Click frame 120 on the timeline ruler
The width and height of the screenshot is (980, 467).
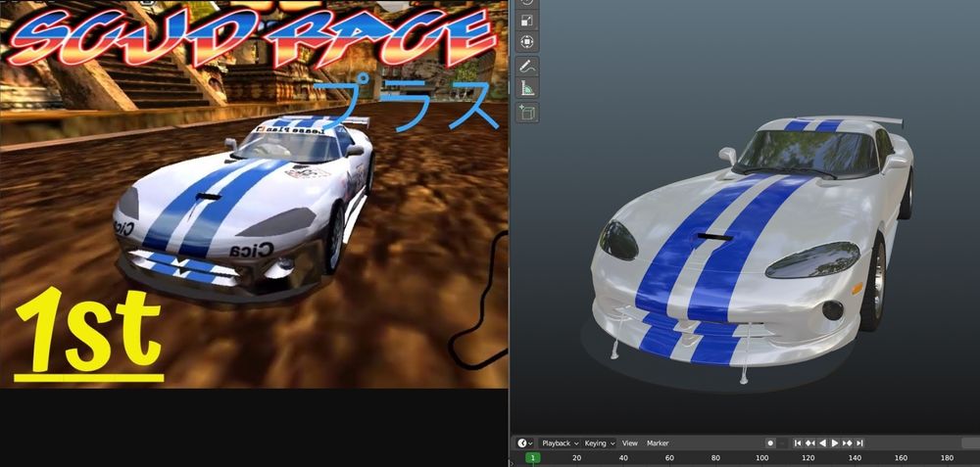[x=808, y=458]
